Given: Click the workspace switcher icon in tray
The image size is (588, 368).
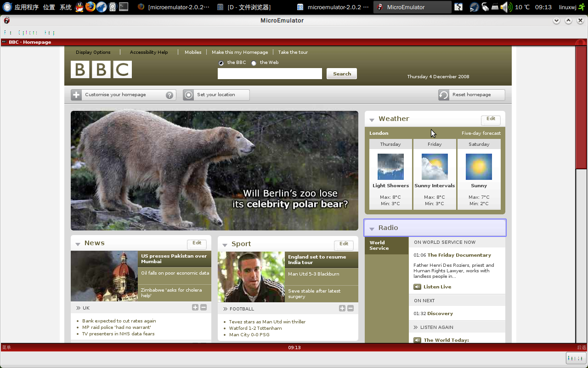Looking at the screenshot, I should (458, 7).
